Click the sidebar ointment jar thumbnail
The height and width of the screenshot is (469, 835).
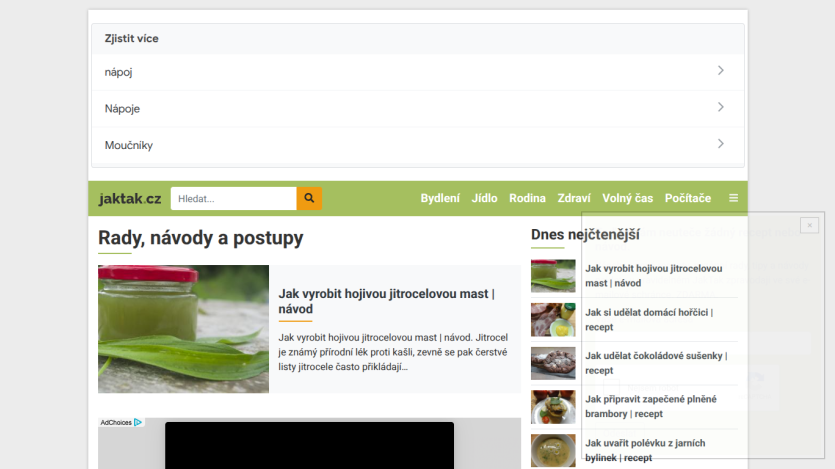(553, 276)
